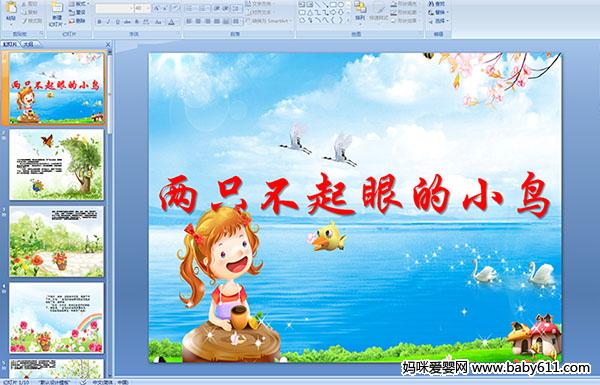Select the second slide thumbnail with the tree
Screen dimensions: 600x385
[56, 164]
